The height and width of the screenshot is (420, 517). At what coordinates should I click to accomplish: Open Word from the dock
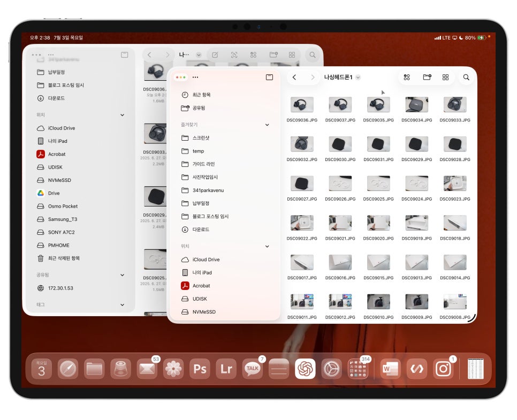[390, 369]
